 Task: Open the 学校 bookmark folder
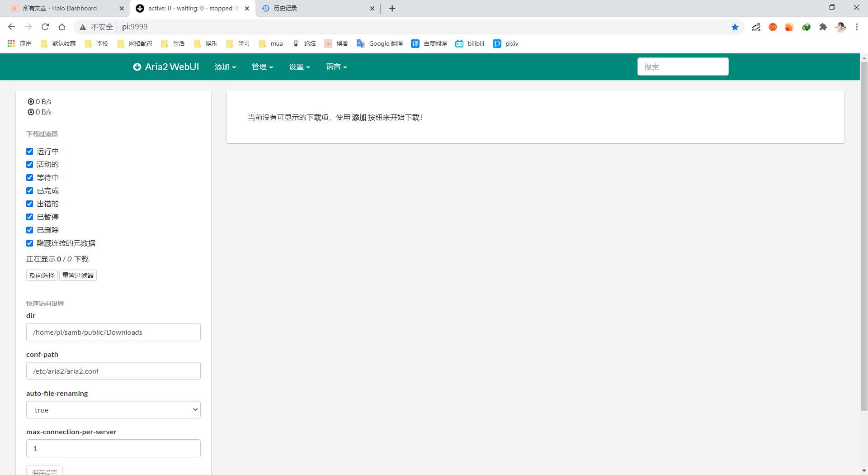click(x=96, y=43)
